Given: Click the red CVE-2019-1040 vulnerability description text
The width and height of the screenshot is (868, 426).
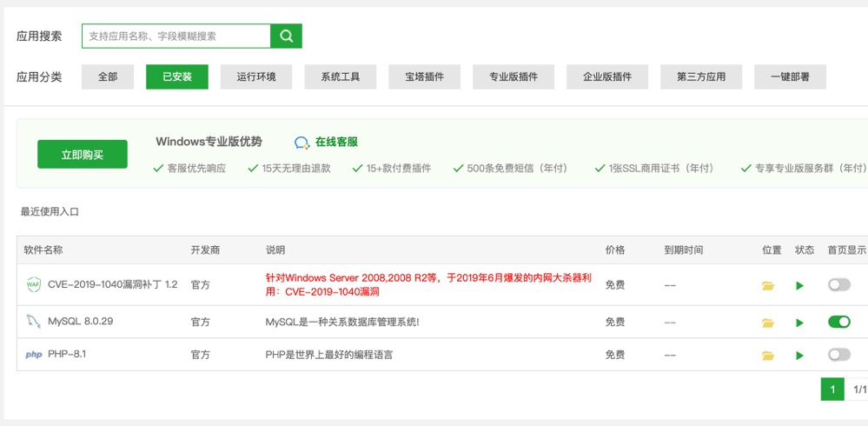Looking at the screenshot, I should [428, 285].
